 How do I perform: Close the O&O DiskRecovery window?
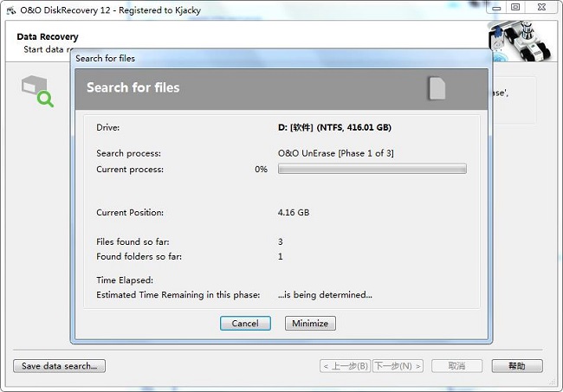(542, 8)
